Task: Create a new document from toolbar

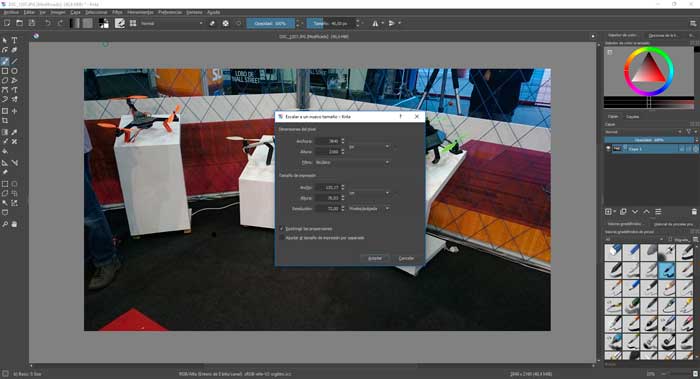Action: (x=7, y=23)
